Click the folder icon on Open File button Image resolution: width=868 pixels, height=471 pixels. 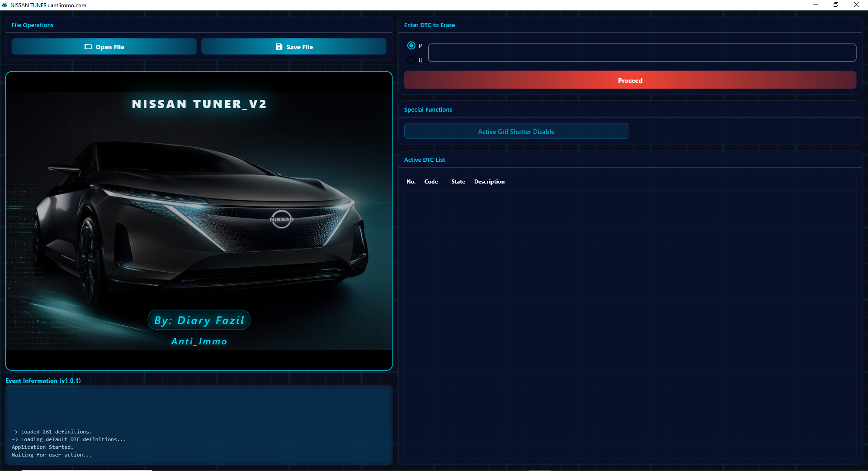[87, 47]
